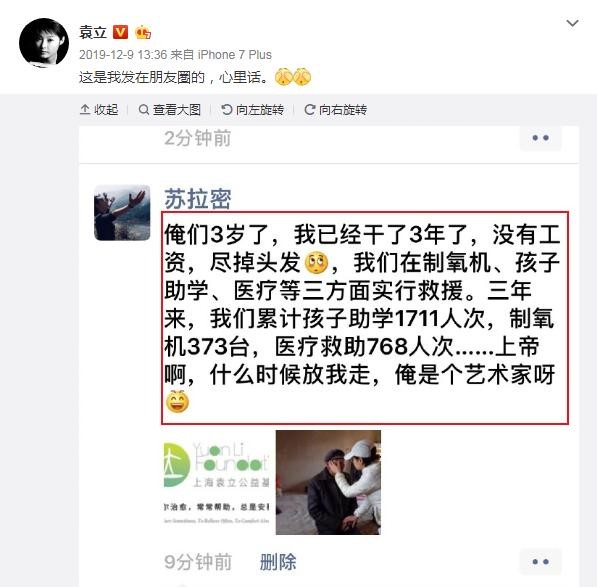Click the magnifier icon beside 查看大图
The width and height of the screenshot is (597, 587).
tap(144, 110)
